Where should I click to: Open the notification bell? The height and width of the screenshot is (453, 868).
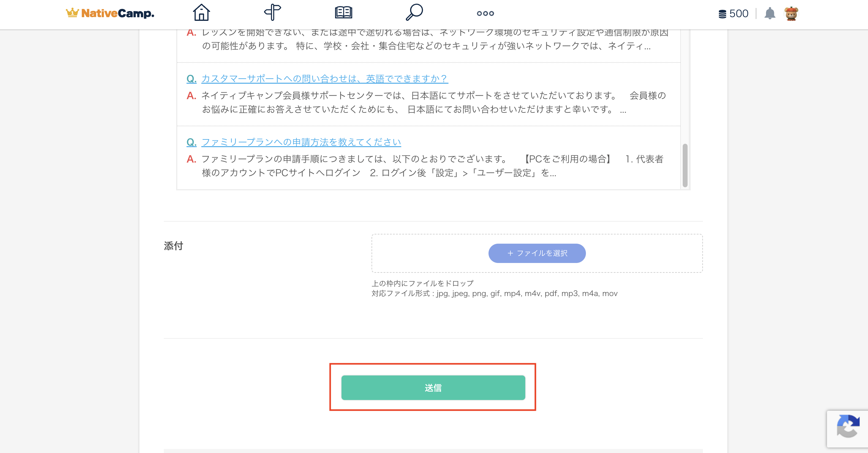[770, 13]
